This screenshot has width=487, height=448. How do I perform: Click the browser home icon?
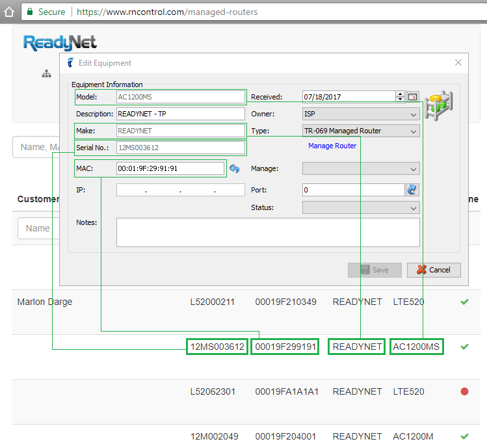(9, 12)
